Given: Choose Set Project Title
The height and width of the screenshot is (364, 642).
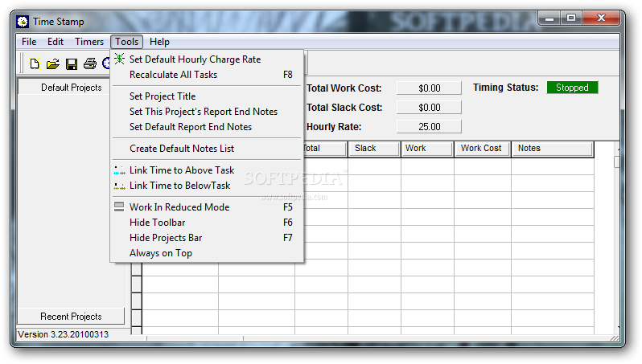Looking at the screenshot, I should [208, 96].
